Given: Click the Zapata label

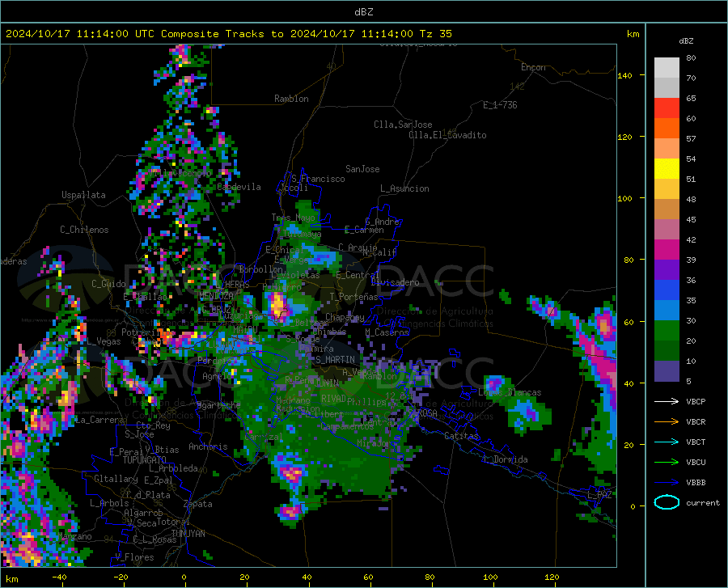Looking at the screenshot, I should [x=198, y=504].
